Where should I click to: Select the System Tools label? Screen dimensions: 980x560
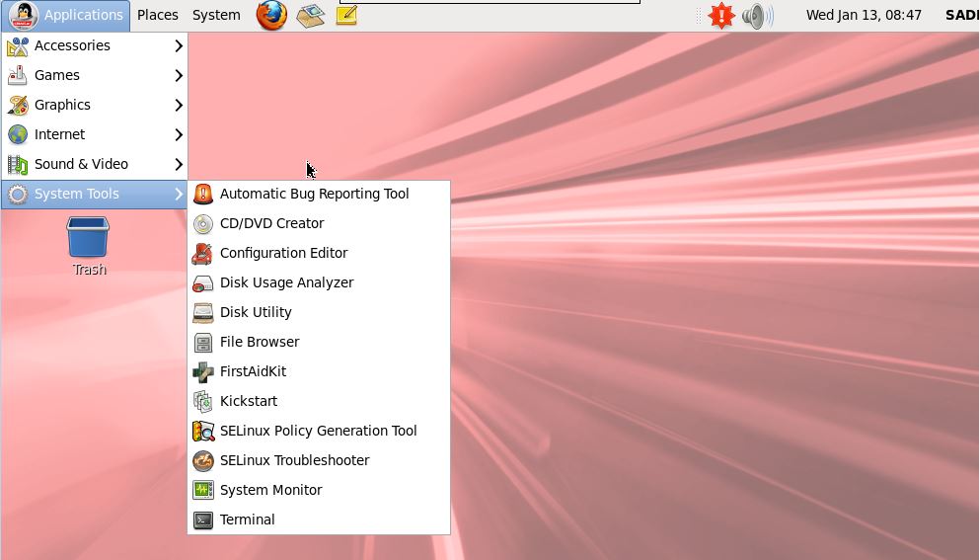tap(76, 194)
